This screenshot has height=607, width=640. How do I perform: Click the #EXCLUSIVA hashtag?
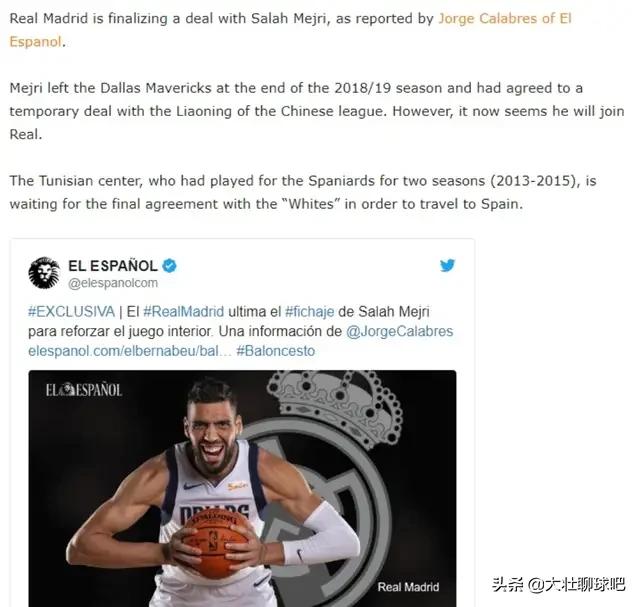coord(71,311)
